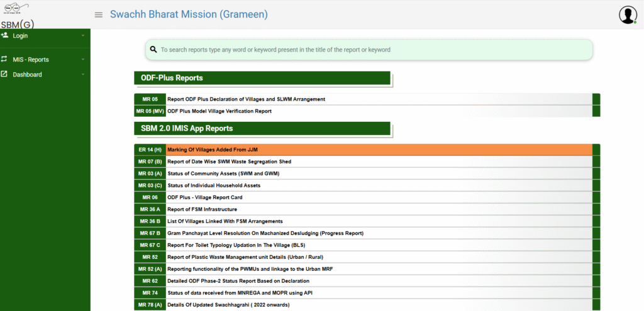Click the Dashboard external-link icon
This screenshot has height=311, width=644.
[x=4, y=74]
